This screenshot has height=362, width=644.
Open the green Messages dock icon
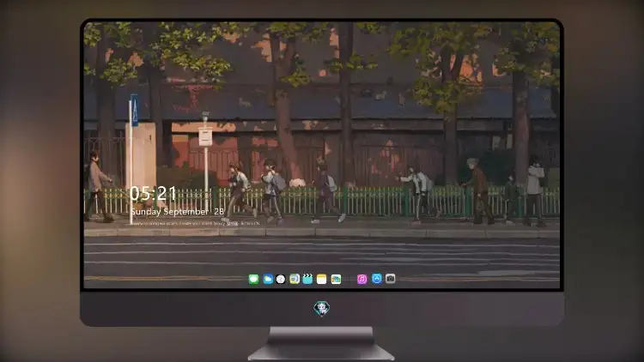pyautogui.click(x=253, y=280)
